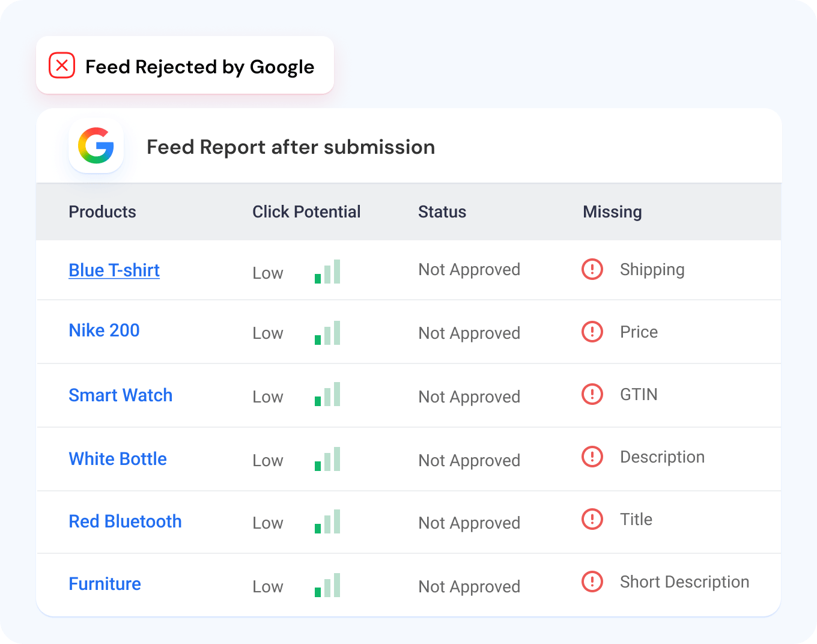The width and height of the screenshot is (817, 644).
Task: Click the Feed Rejected by Google label
Action: [x=200, y=67]
